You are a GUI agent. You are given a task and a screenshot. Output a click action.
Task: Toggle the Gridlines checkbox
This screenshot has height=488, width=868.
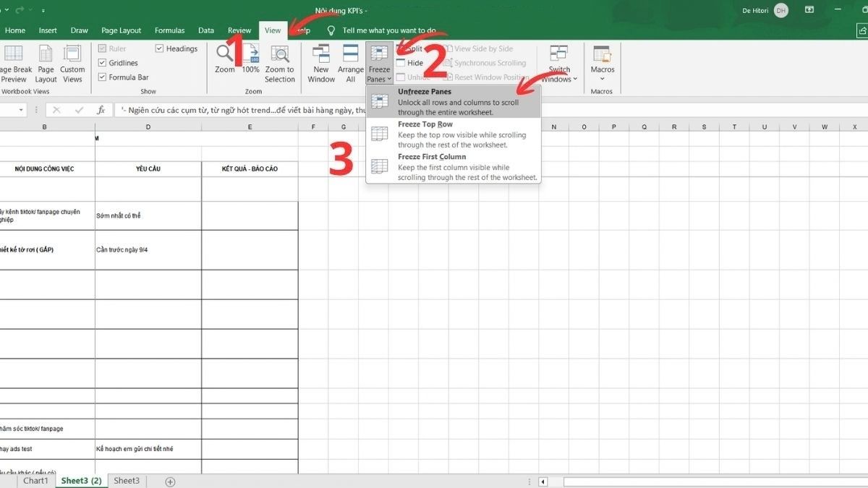(102, 63)
